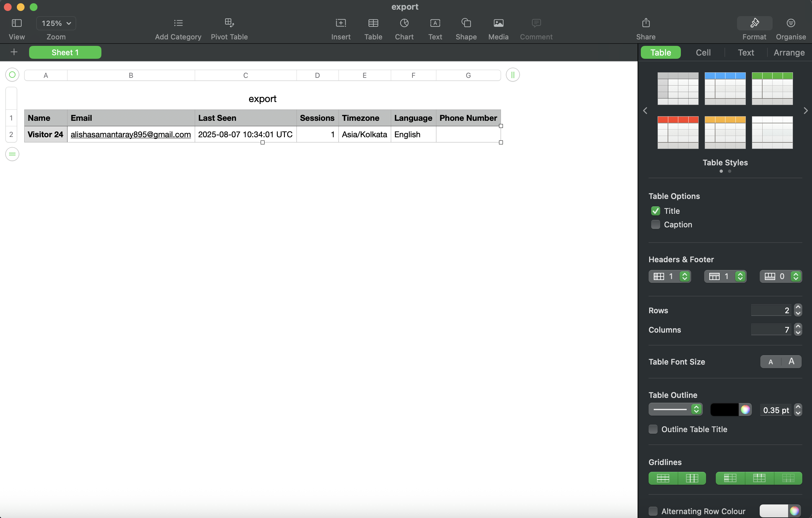Viewport: 812px width, 518px height.
Task: Add a Comment
Action: click(x=536, y=28)
